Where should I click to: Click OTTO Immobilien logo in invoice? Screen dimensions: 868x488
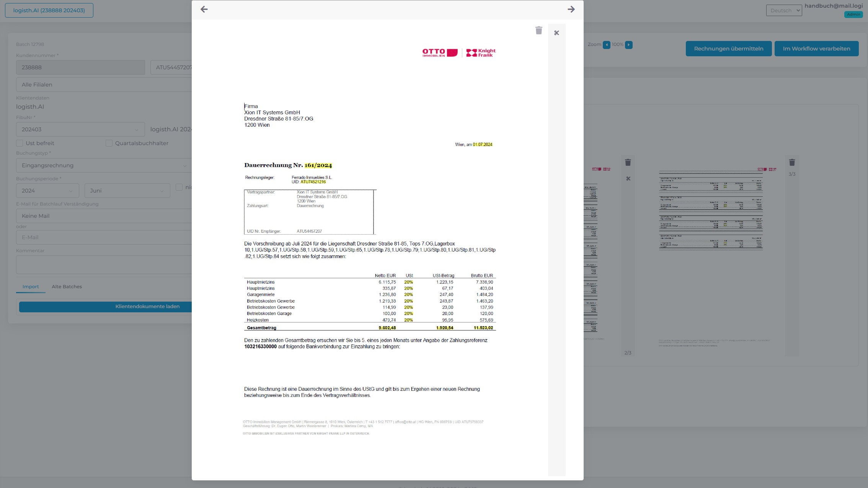coord(440,53)
